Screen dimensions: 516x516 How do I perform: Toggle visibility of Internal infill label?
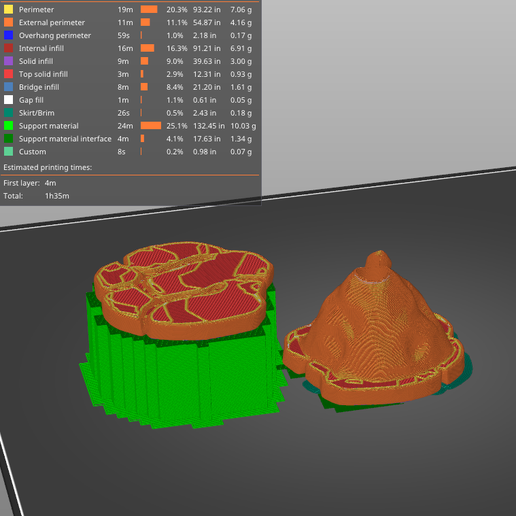[41, 48]
